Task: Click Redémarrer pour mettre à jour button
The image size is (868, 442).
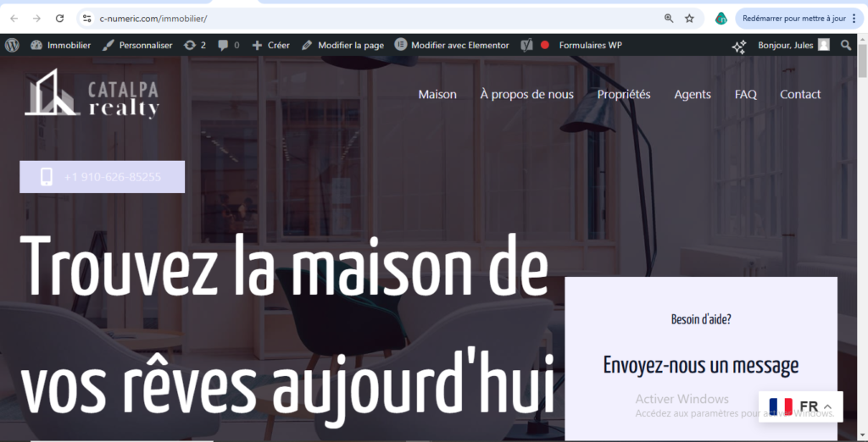Action: coord(793,18)
